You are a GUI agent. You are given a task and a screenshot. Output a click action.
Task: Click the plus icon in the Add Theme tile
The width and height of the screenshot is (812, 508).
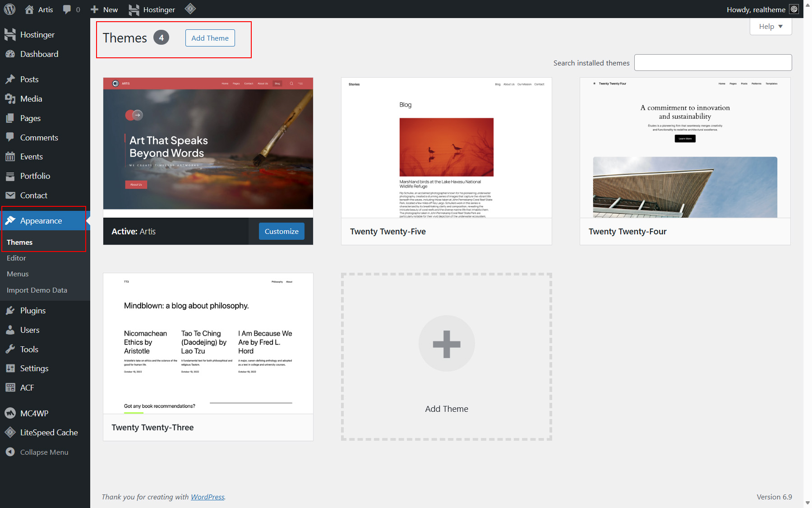[447, 344]
